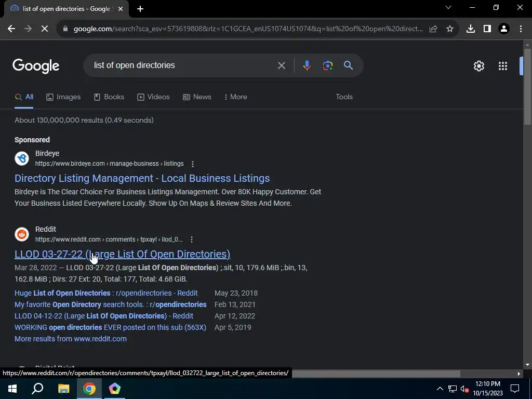Open LLOD 04-12-22 Reddit link

click(x=104, y=316)
